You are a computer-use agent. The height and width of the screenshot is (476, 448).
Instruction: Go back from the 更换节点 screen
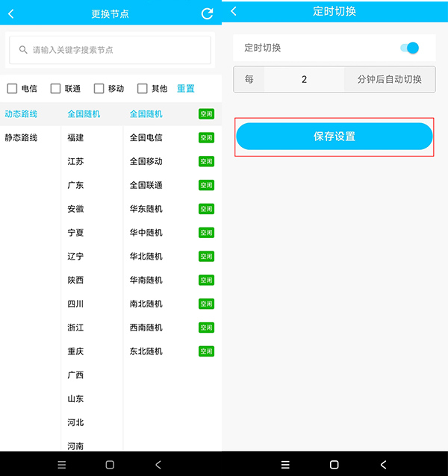point(11,13)
